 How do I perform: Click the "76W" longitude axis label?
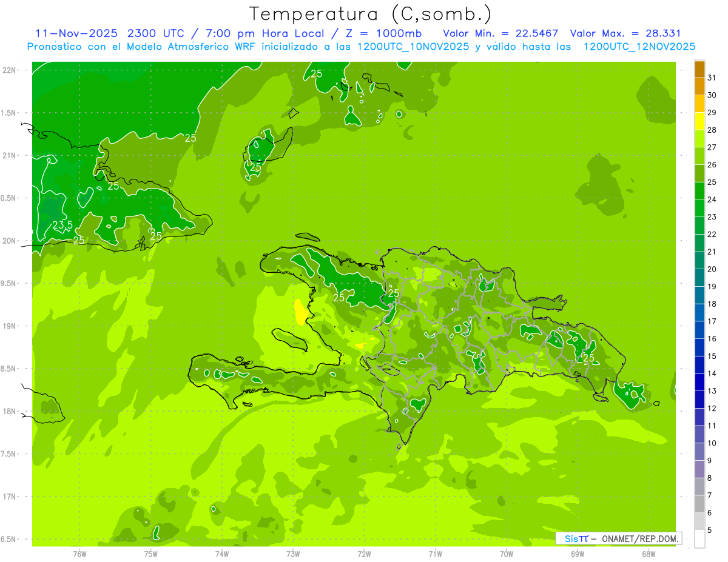(79, 554)
